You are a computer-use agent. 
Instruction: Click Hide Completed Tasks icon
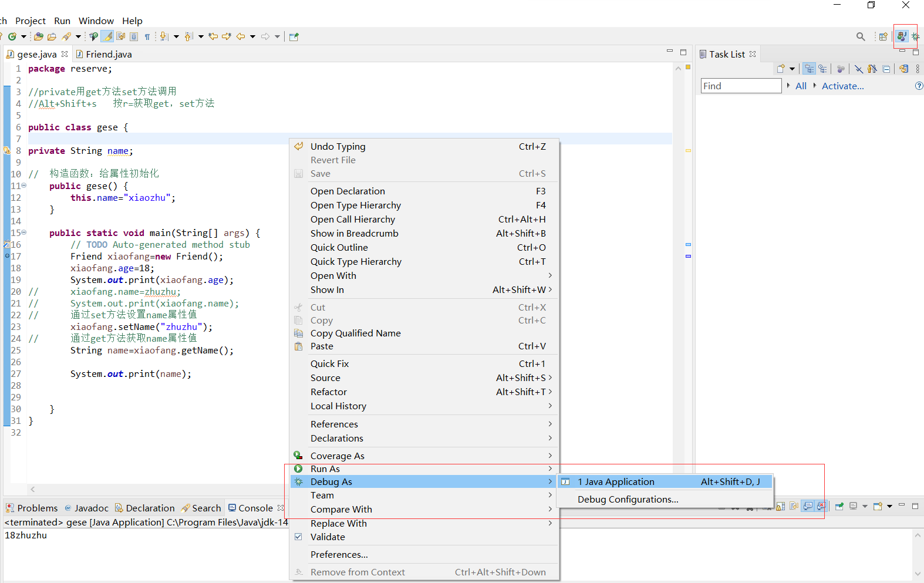859,69
